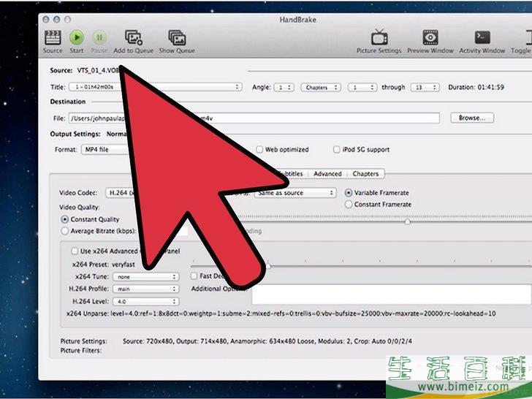Switch to the Chapters tab
The height and width of the screenshot is (399, 532).
365,174
